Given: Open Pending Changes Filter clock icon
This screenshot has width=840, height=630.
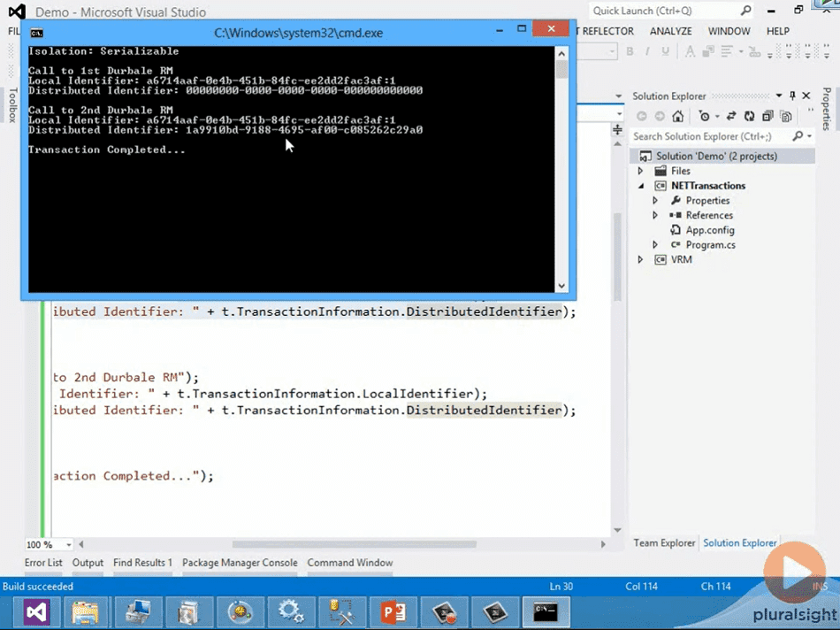Looking at the screenshot, I should [704, 116].
